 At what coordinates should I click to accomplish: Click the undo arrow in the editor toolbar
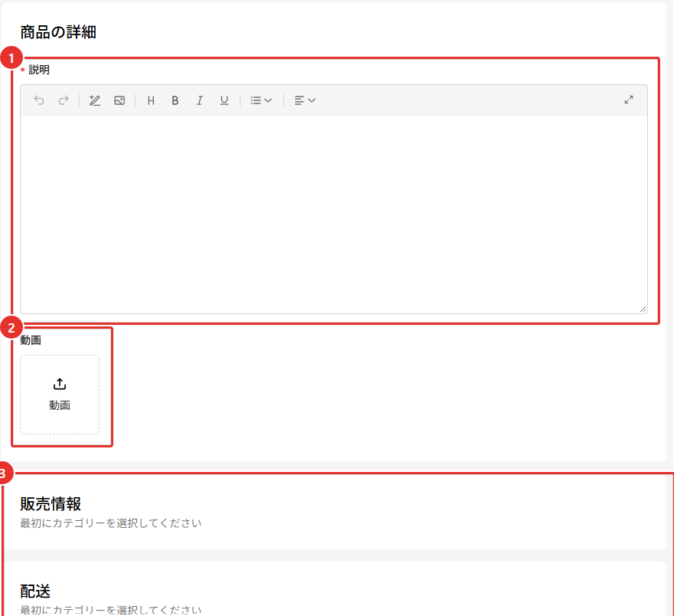click(39, 100)
